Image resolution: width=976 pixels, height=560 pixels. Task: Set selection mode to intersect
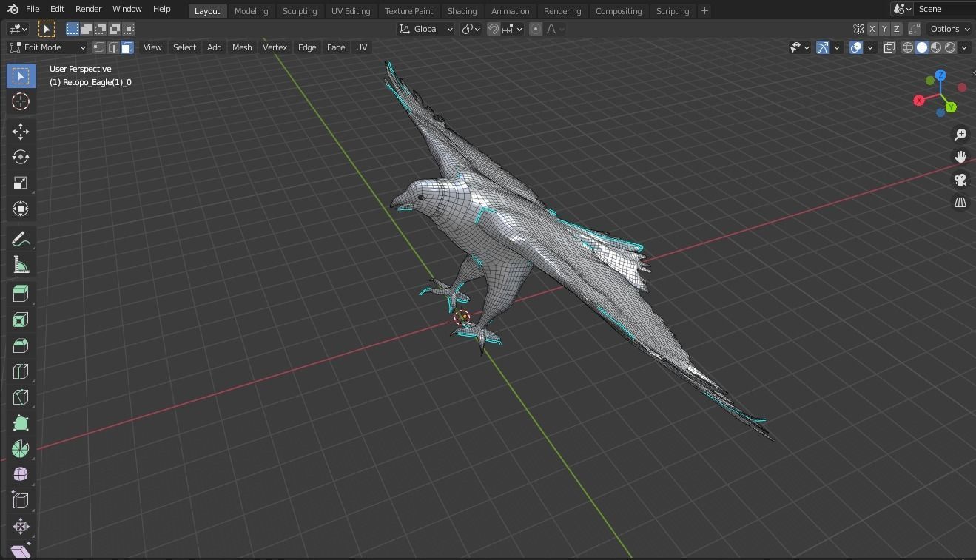129,29
